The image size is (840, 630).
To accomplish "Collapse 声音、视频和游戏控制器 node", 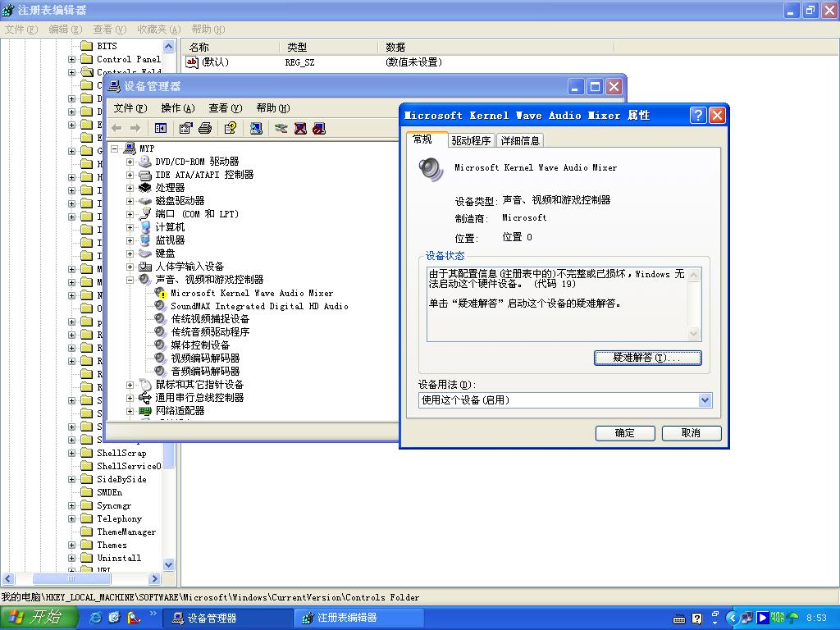I will pyautogui.click(x=130, y=280).
